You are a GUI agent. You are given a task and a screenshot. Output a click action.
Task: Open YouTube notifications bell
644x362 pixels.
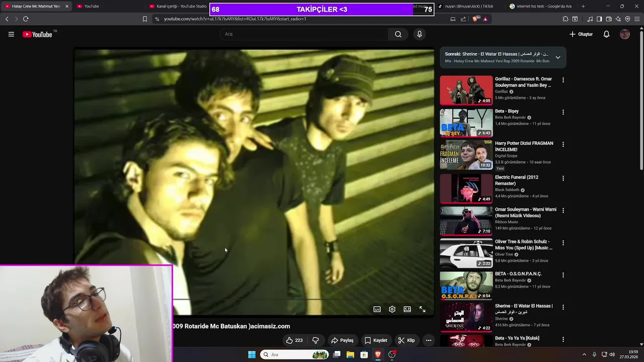click(606, 34)
